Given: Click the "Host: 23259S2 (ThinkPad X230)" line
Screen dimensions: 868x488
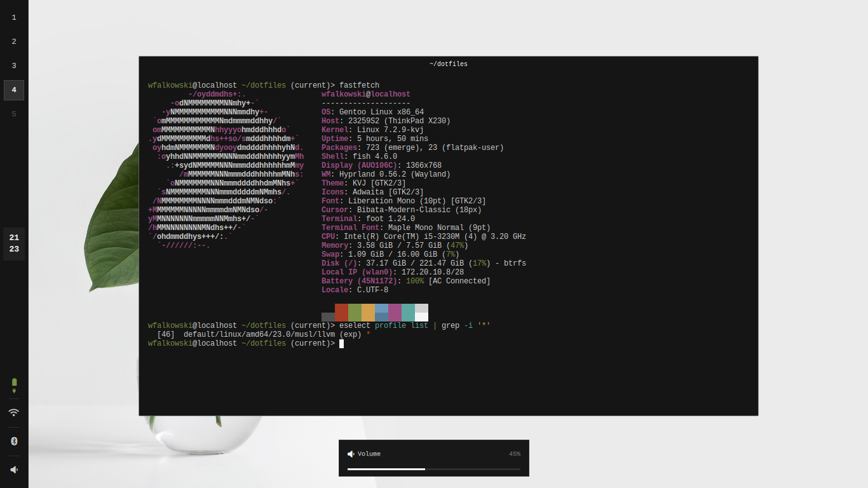Looking at the screenshot, I should (x=386, y=121).
